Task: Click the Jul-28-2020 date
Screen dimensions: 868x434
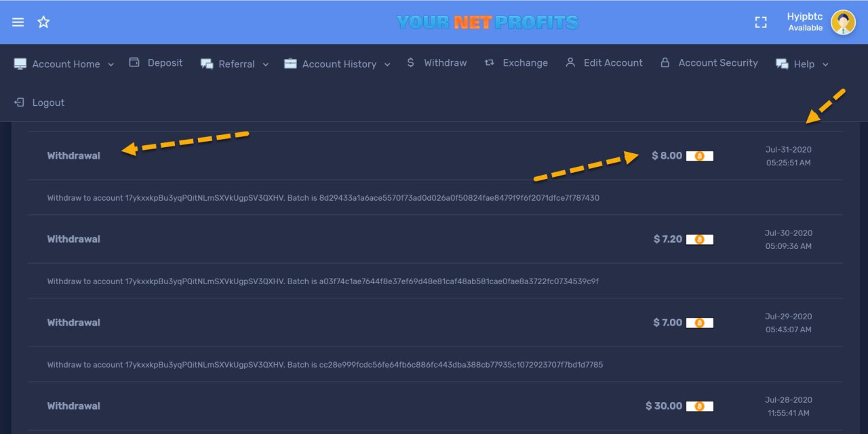Action: pyautogui.click(x=789, y=399)
